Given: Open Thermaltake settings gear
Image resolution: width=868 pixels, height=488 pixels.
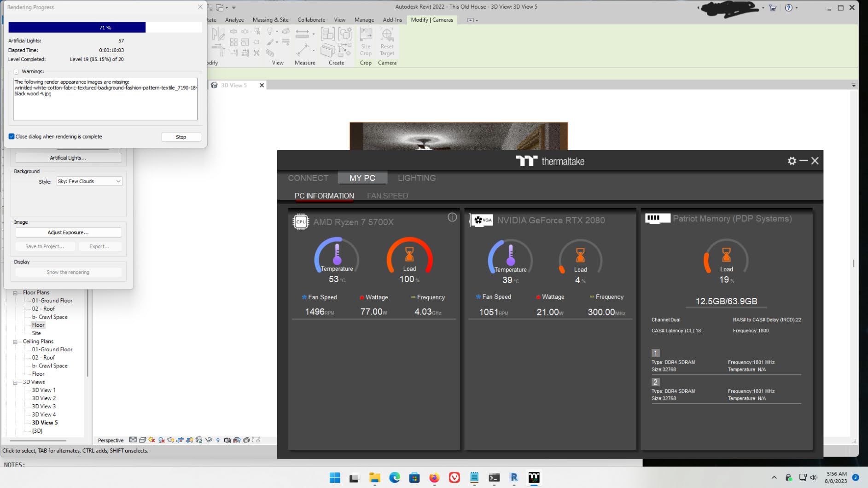Looking at the screenshot, I should pyautogui.click(x=792, y=161).
